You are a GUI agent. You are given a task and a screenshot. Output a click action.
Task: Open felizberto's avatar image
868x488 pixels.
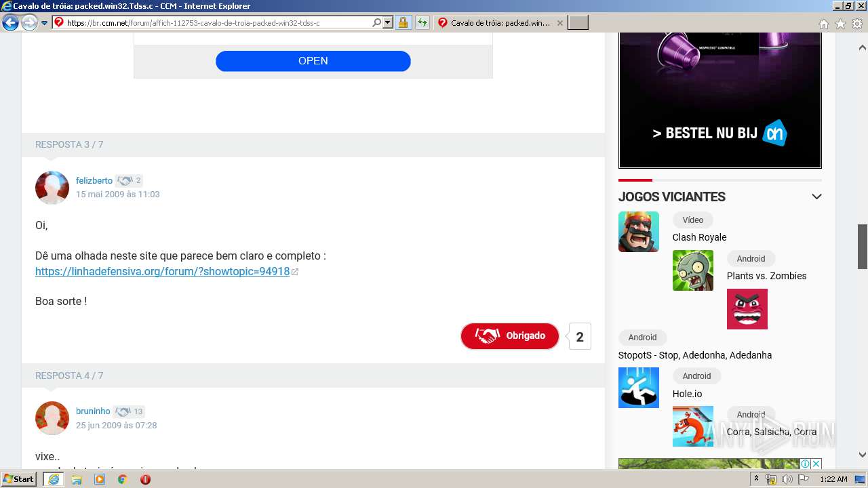[52, 188]
